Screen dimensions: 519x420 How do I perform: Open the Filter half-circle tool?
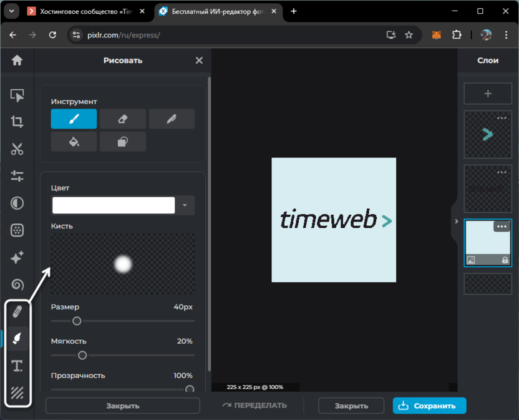tap(17, 203)
